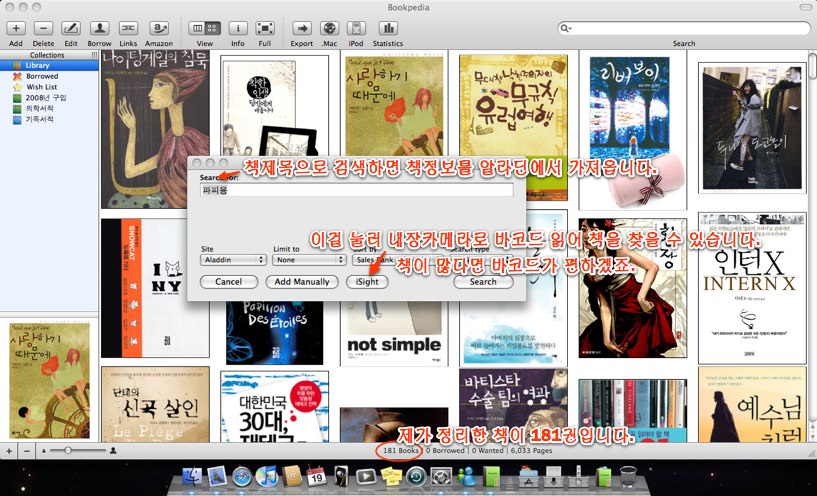Open the Trash in the Dock
This screenshot has height=496, width=817.
[x=628, y=476]
